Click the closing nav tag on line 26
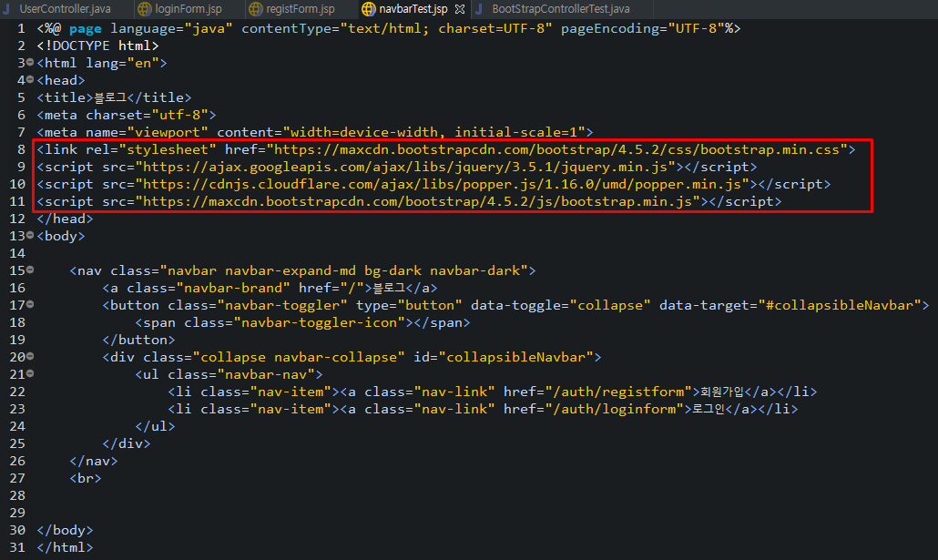 [x=94, y=462]
